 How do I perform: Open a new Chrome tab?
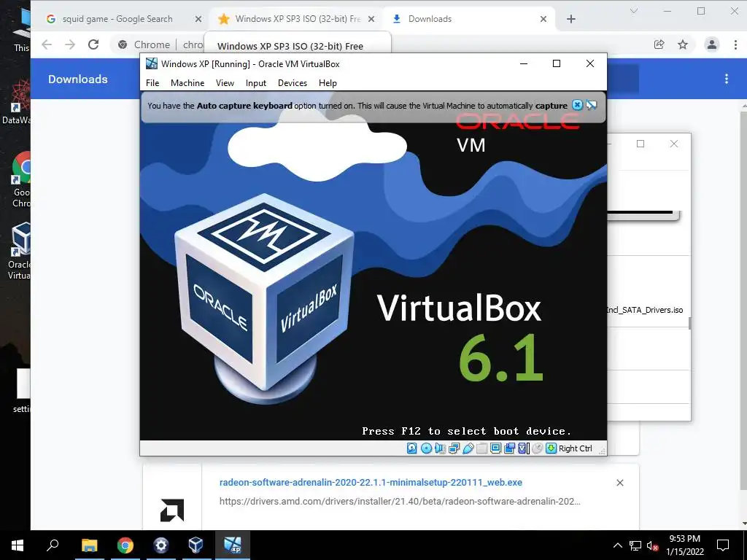click(570, 19)
